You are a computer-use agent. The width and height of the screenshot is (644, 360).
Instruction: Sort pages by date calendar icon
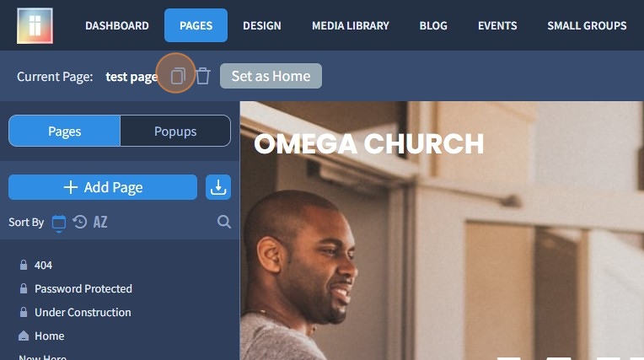tap(59, 223)
